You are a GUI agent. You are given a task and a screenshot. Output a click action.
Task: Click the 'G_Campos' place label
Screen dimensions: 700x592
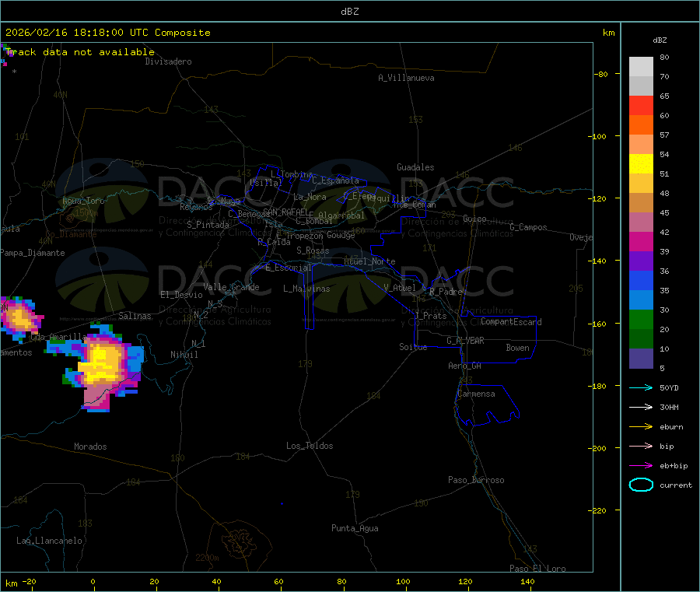point(528,227)
